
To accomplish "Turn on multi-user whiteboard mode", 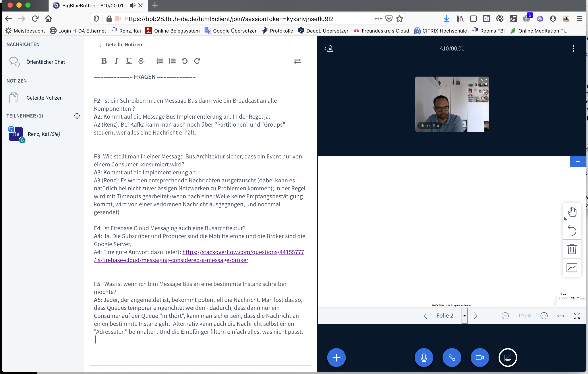I will pos(572,268).
